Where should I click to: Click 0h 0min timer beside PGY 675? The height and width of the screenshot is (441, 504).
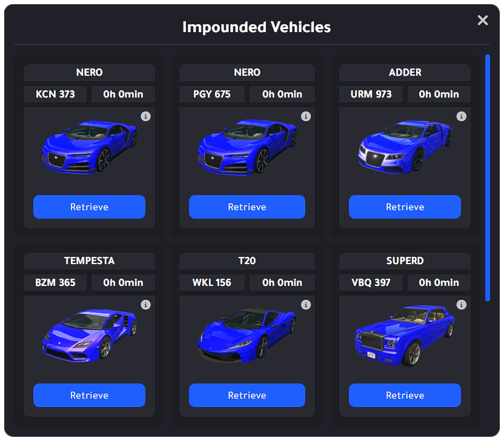(x=282, y=94)
